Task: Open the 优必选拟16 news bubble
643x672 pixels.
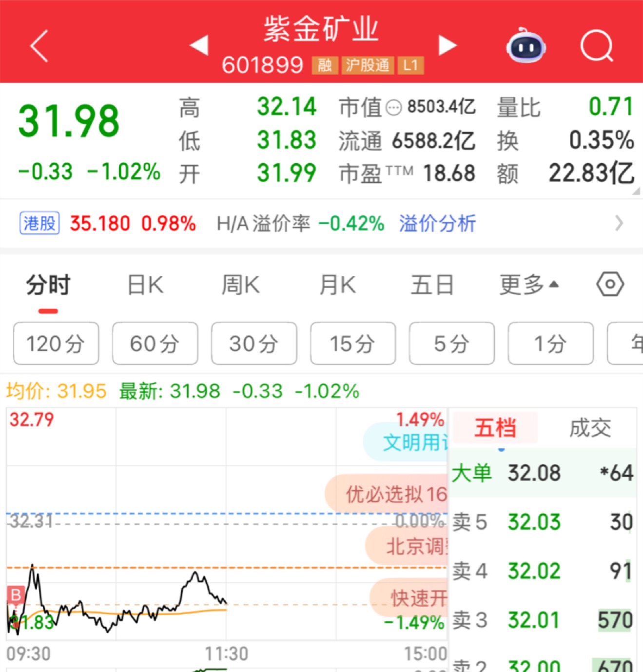Action: (387, 494)
